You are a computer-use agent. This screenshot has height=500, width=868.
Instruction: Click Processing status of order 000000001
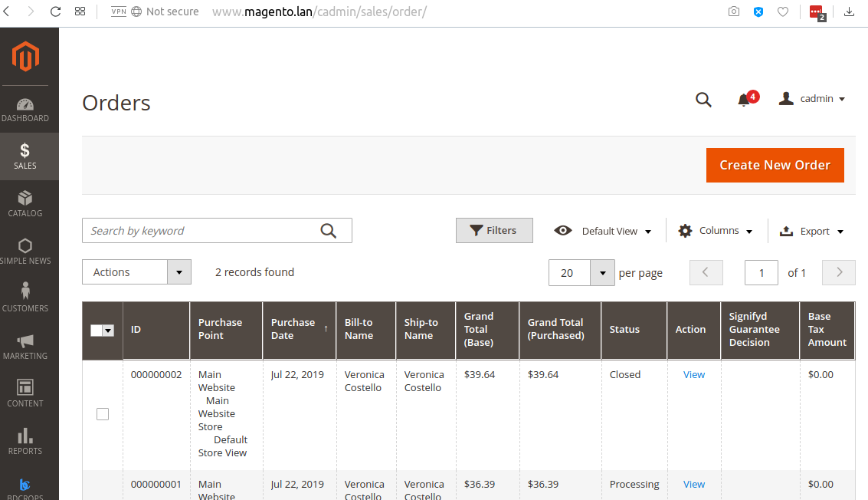[x=634, y=485]
